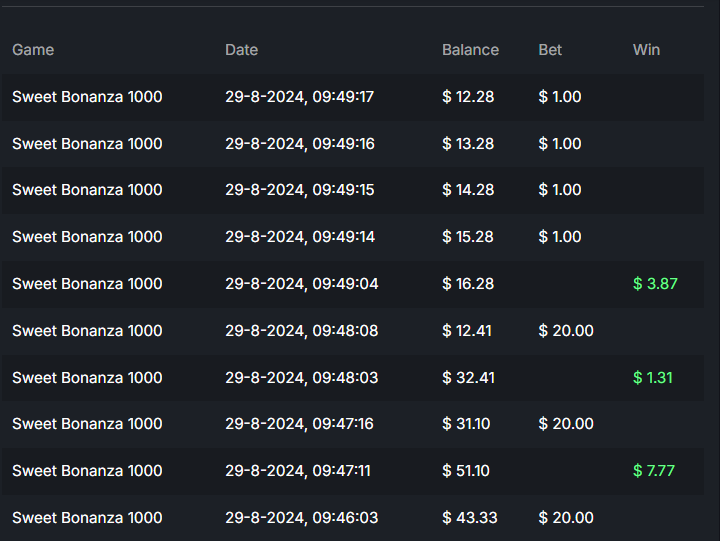Click the $ 16.28 balance value
This screenshot has width=720, height=541.
coord(468,284)
